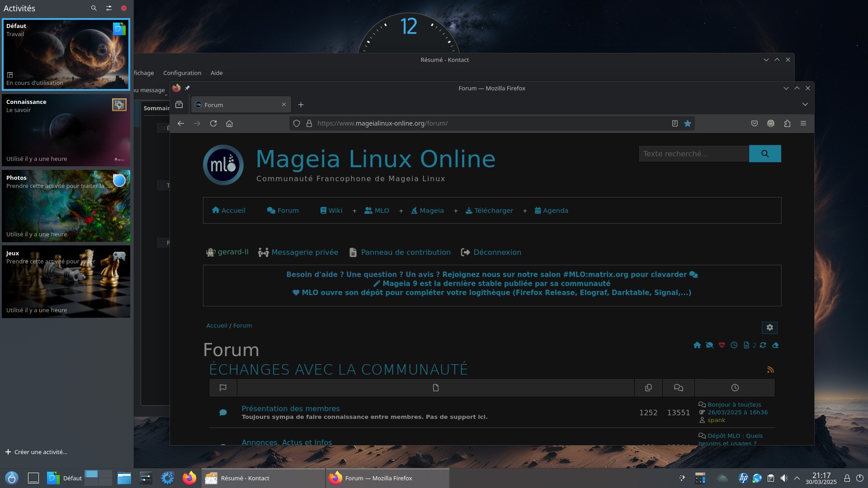Open the Pocket save icon

coord(755,123)
